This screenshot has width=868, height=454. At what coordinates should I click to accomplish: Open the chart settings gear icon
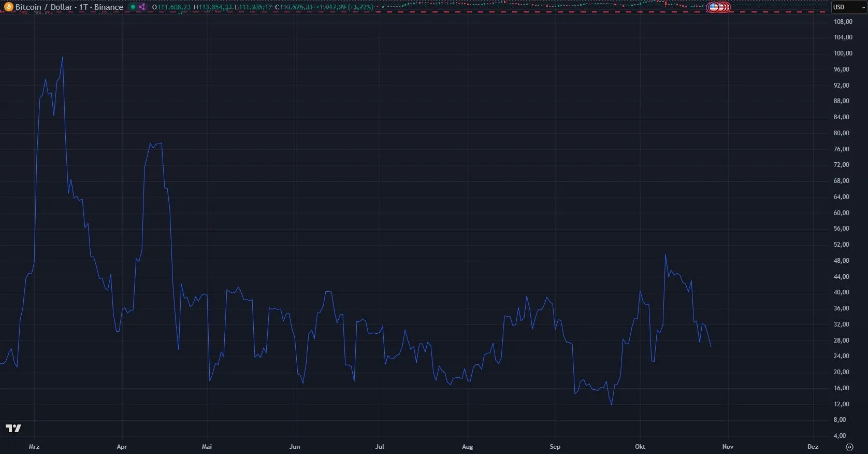(x=849, y=447)
